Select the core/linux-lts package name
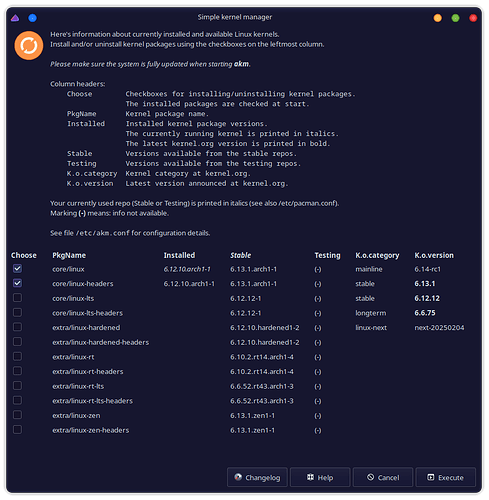Viewport: 489px width, 500px height. pyautogui.click(x=73, y=298)
